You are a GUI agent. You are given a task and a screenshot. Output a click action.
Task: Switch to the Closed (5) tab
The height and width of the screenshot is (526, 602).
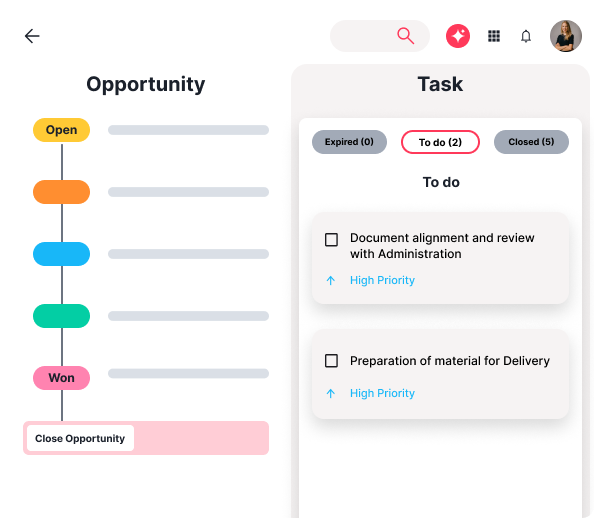(531, 142)
